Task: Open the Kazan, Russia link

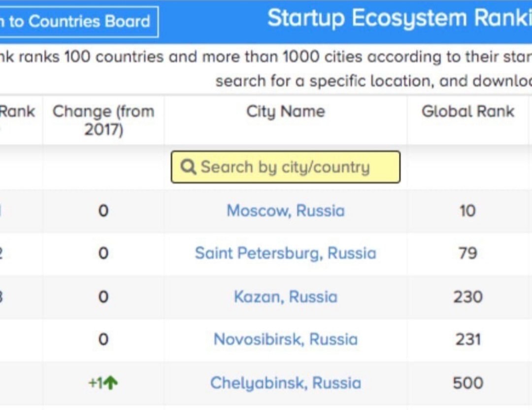Action: [286, 297]
